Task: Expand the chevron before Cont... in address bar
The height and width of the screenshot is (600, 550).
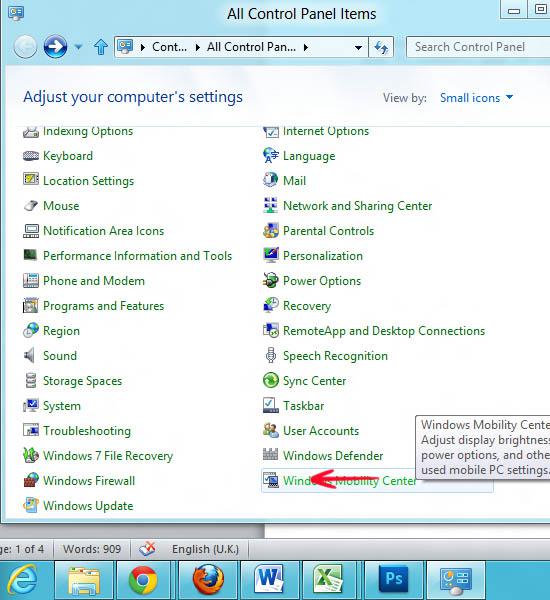Action: tap(143, 47)
